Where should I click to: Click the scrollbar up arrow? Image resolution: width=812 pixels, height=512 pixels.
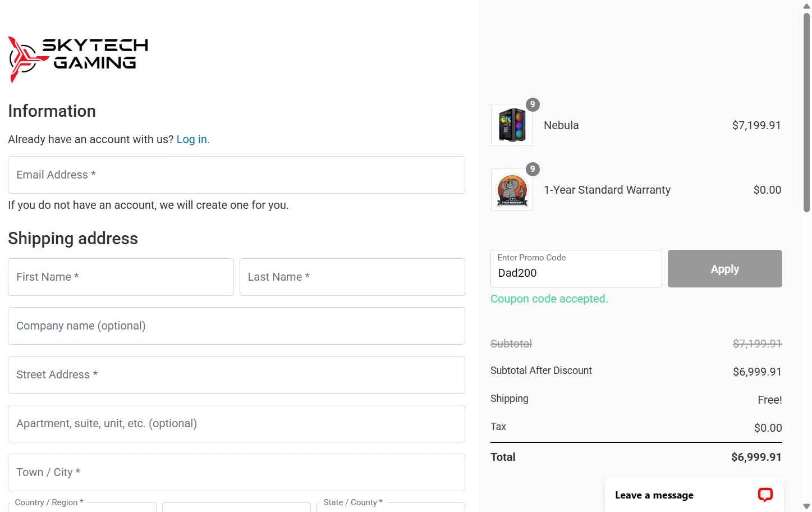[806, 6]
